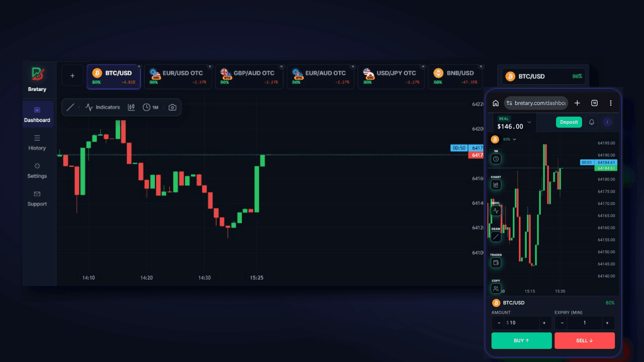This screenshot has width=644, height=362.
Task: Open the COPY trading icon in phone
Action: tap(496, 288)
